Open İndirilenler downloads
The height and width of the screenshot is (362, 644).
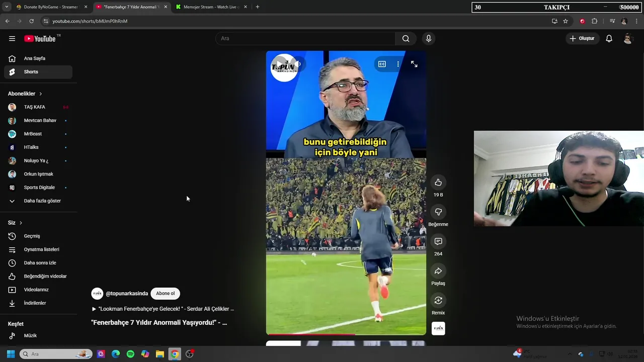click(38, 303)
